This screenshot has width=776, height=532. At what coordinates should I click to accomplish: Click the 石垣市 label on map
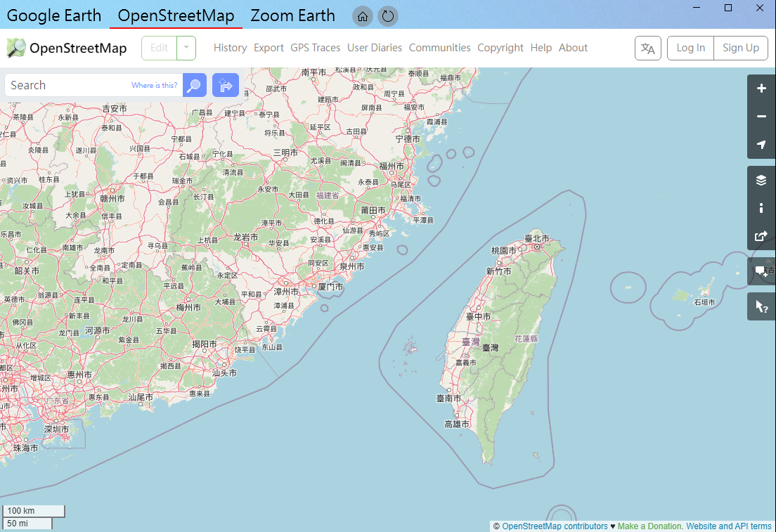(x=704, y=302)
